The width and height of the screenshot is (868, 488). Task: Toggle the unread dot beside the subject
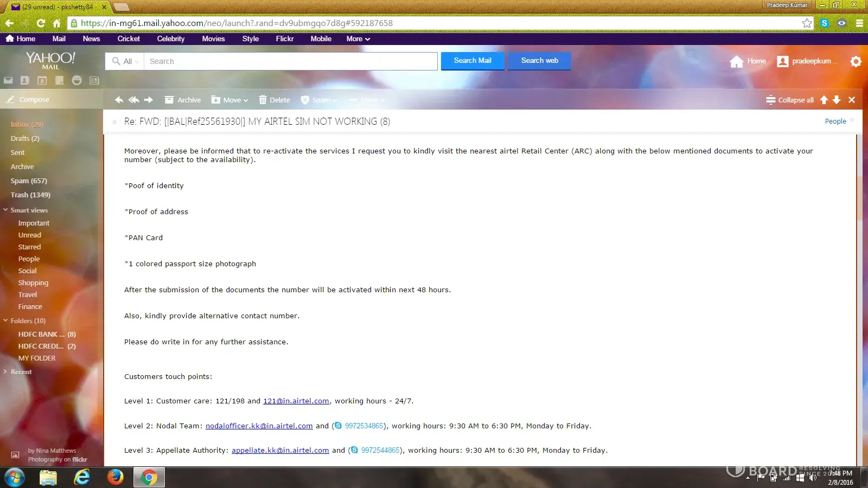114,122
